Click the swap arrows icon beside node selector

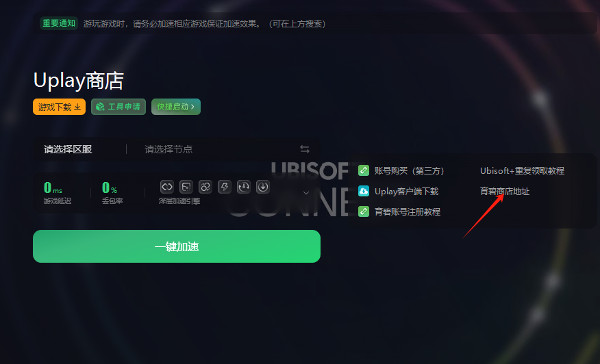tap(305, 149)
